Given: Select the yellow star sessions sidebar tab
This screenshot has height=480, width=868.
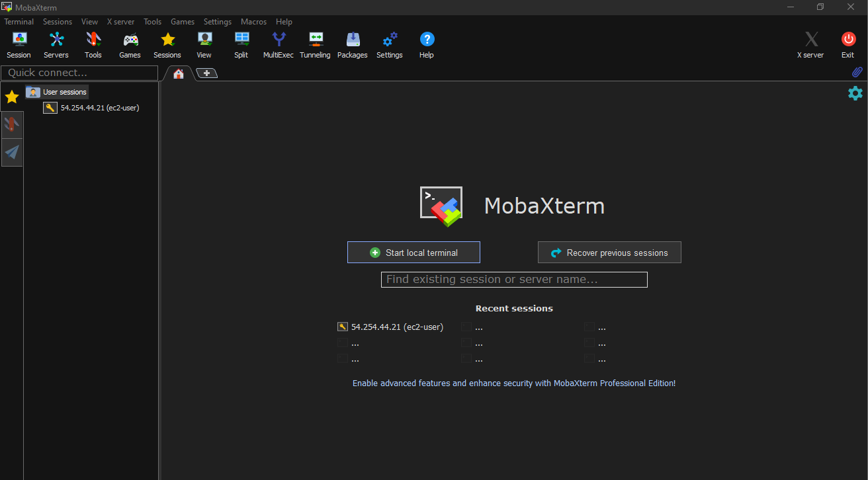Looking at the screenshot, I should (12, 97).
